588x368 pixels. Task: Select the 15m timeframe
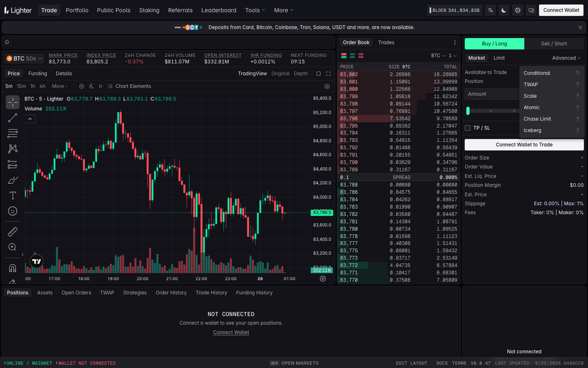[x=21, y=86]
